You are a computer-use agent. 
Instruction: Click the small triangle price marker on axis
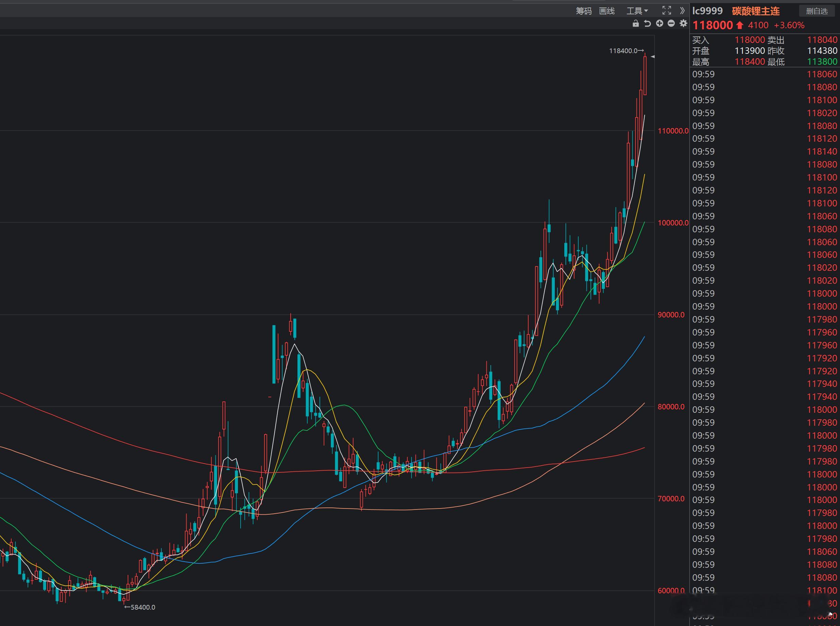652,57
